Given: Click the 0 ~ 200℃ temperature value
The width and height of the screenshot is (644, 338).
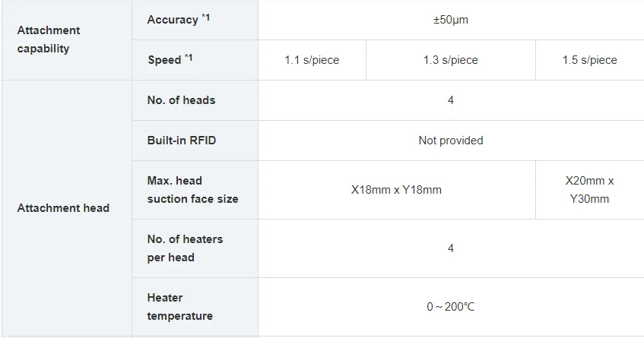Looking at the screenshot, I should 450,307.
